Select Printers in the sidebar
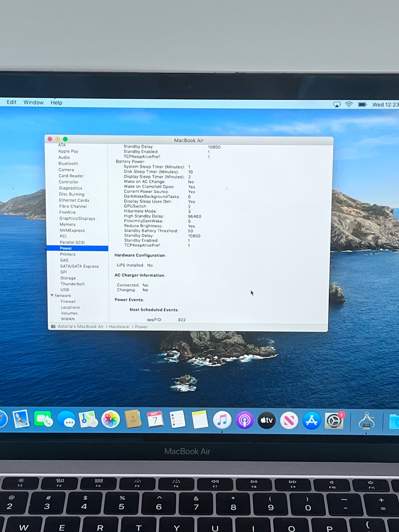The height and width of the screenshot is (532, 399). point(68,254)
